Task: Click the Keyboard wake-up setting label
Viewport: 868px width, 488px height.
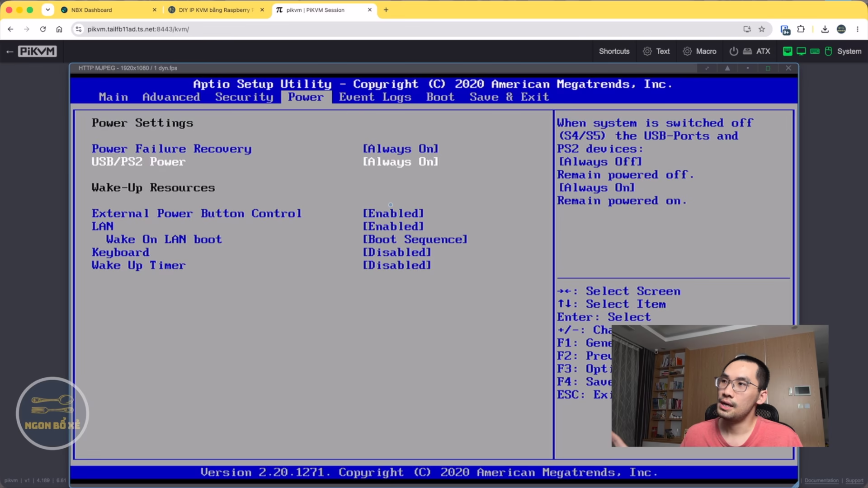Action: click(120, 253)
